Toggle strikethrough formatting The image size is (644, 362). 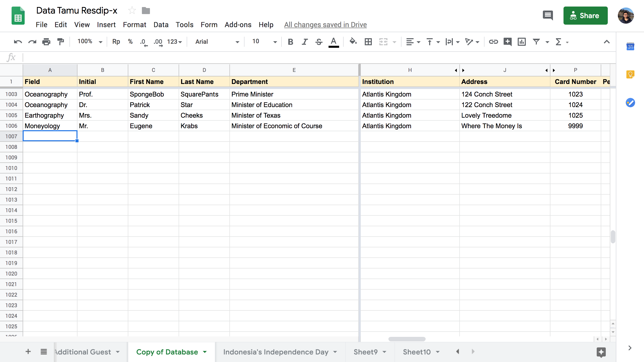pos(319,42)
